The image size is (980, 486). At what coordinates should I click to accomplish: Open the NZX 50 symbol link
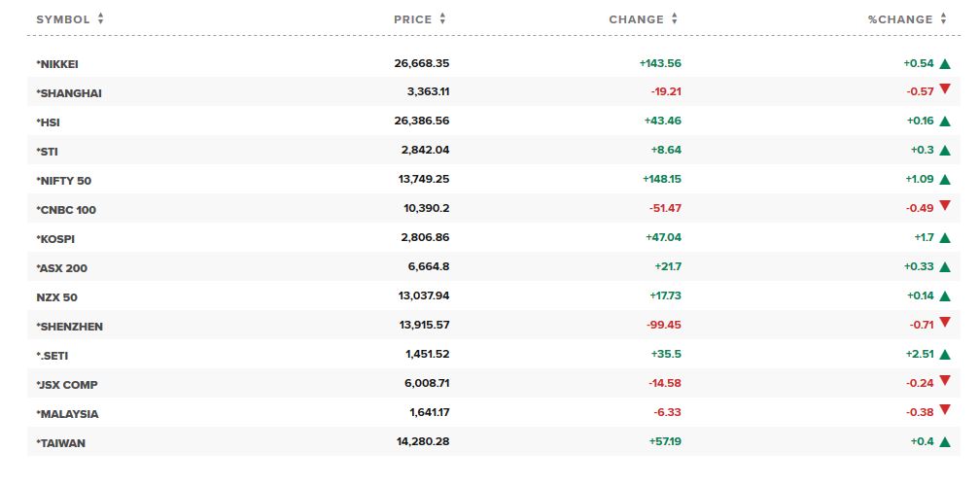[56, 297]
